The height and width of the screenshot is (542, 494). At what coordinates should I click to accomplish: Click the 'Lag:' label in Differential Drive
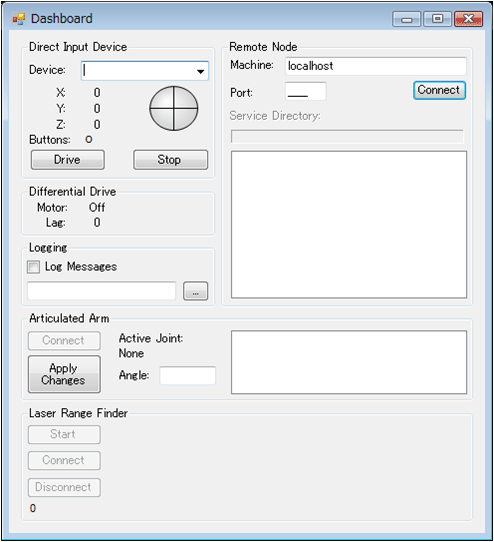(x=56, y=223)
